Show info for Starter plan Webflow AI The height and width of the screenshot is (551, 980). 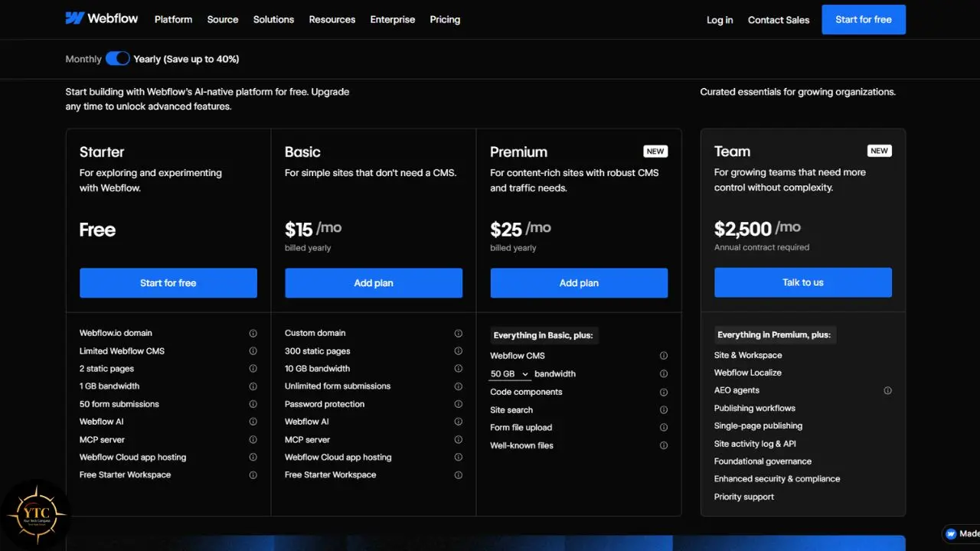click(x=253, y=422)
